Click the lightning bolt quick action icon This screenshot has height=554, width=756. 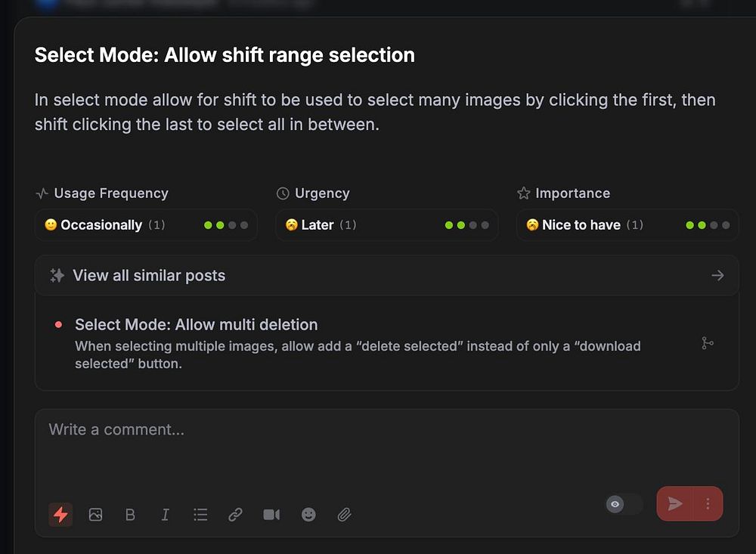[60, 515]
